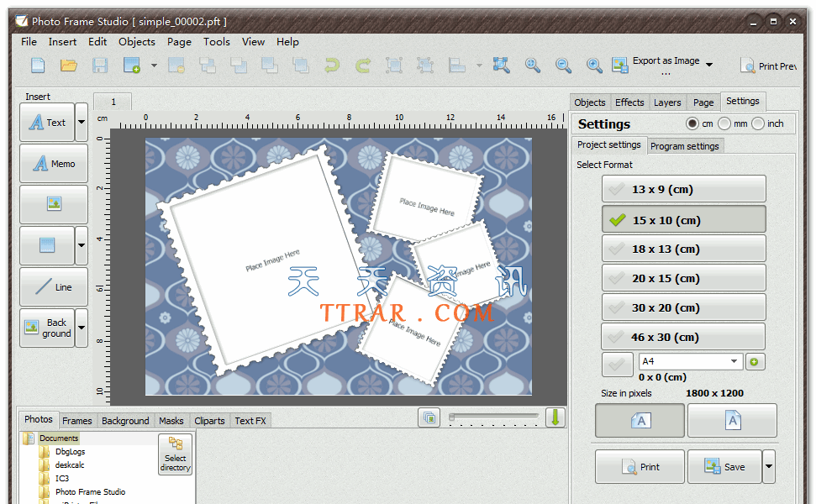This screenshot has width=816, height=504.
Task: Click the Insert image tool button
Action: click(x=54, y=204)
